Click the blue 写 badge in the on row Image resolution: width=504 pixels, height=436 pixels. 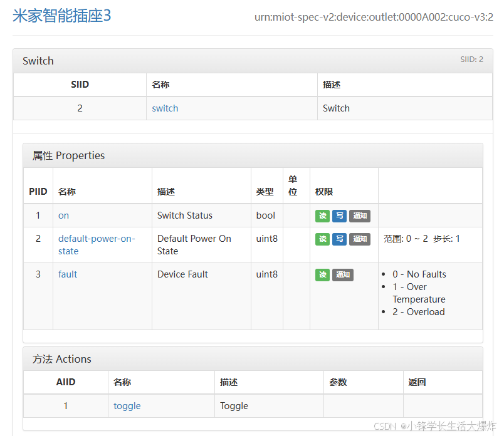[x=339, y=215]
